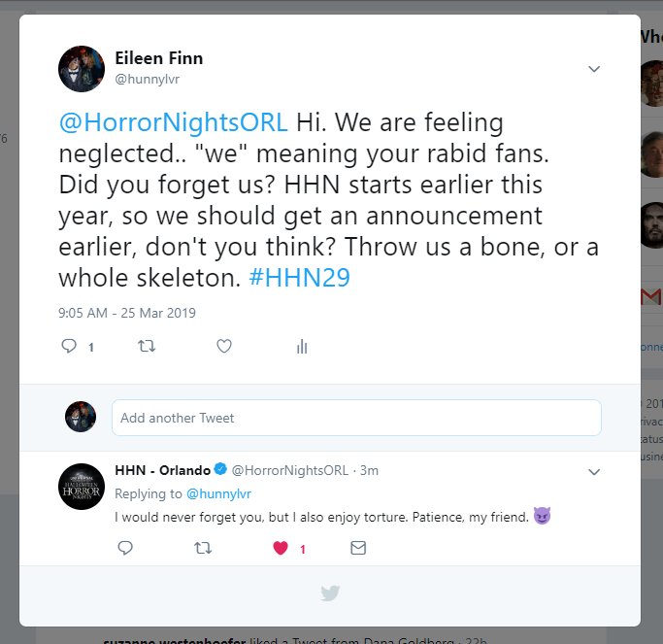Like Eileen Finn's main tweet
The image size is (663, 644).
tap(224, 346)
